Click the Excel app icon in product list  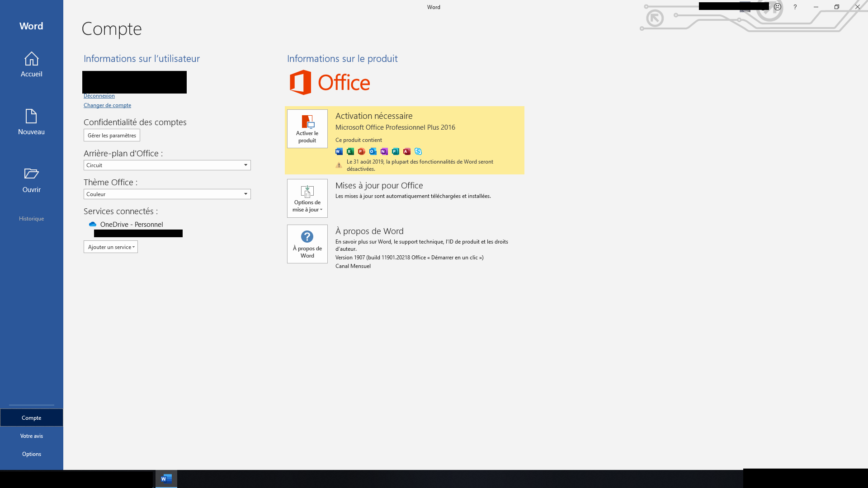350,151
